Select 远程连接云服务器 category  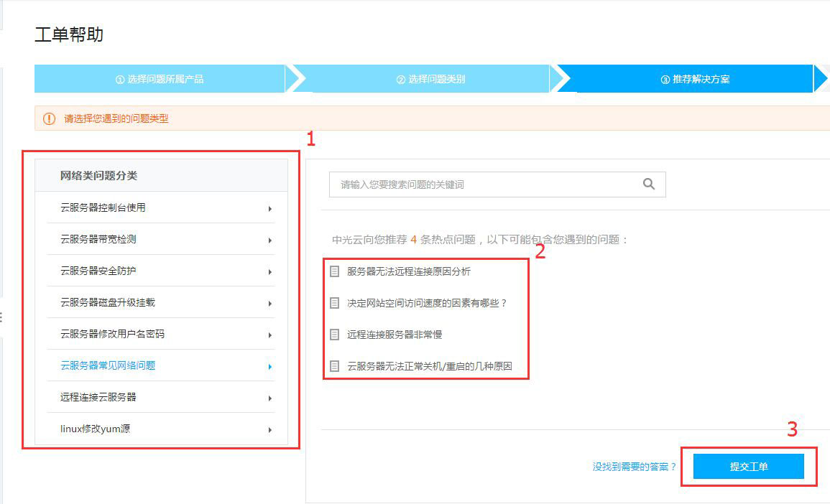tap(98, 397)
